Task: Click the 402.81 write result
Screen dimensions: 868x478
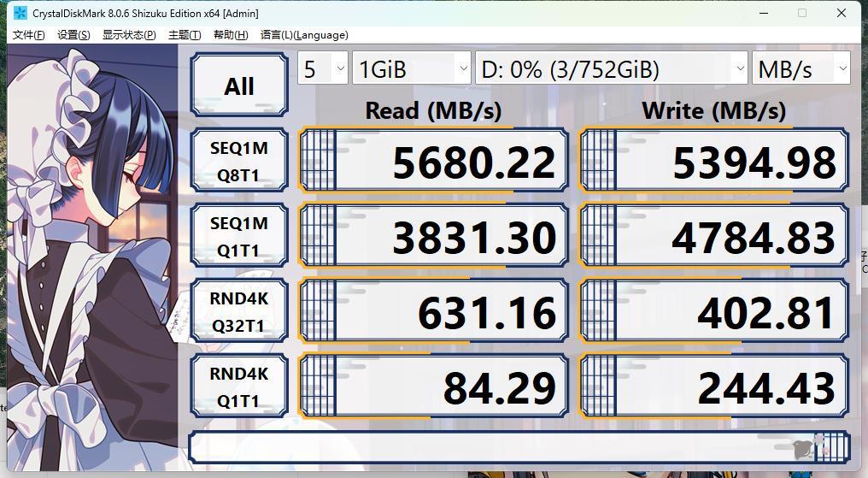Action: pos(714,310)
